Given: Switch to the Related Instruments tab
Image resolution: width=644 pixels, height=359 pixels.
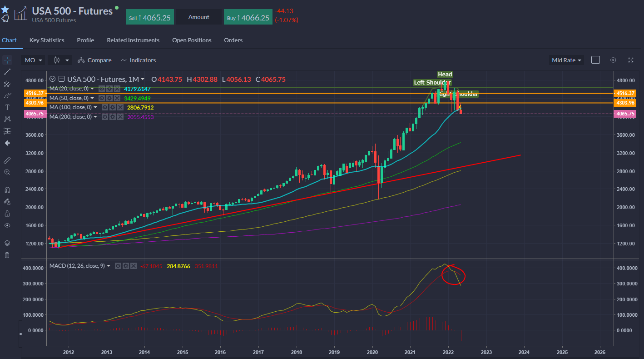Looking at the screenshot, I should [x=133, y=40].
